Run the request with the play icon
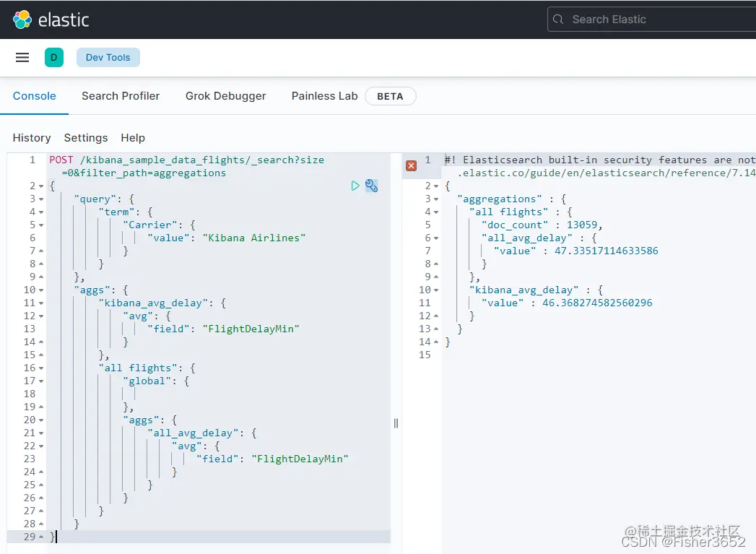 355,186
